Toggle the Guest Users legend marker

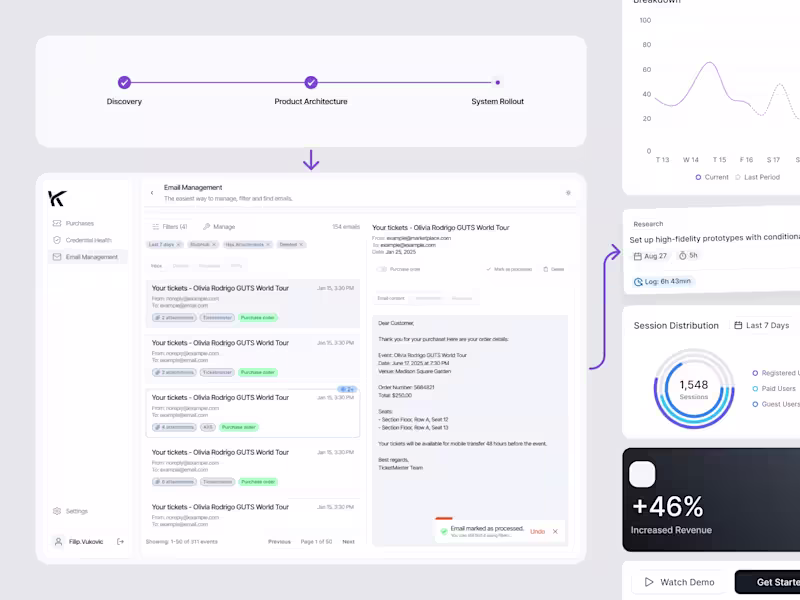[755, 404]
